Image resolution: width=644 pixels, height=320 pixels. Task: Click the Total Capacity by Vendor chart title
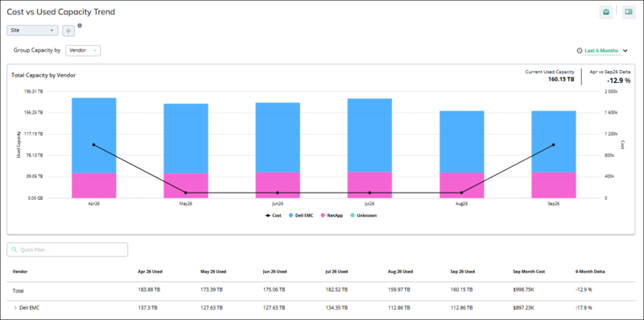[43, 75]
